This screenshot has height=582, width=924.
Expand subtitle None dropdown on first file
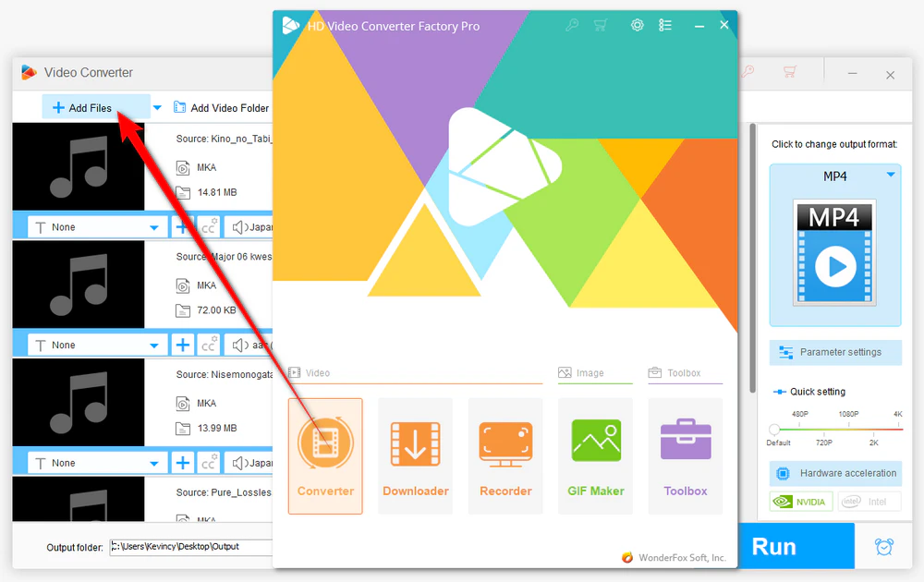[x=153, y=227]
